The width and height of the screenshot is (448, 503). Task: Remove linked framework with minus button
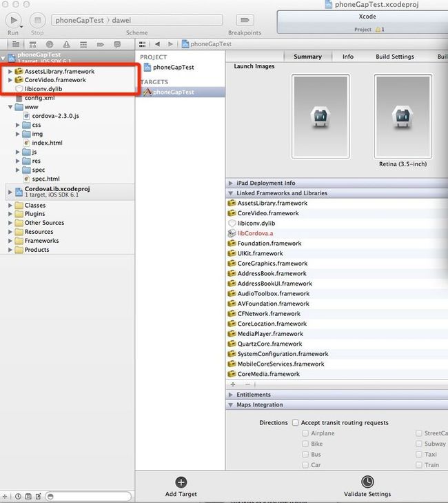click(x=247, y=384)
